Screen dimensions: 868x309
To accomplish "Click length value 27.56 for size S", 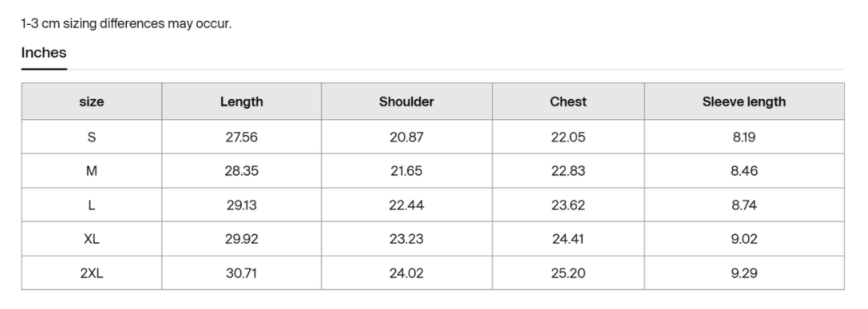I will click(241, 137).
